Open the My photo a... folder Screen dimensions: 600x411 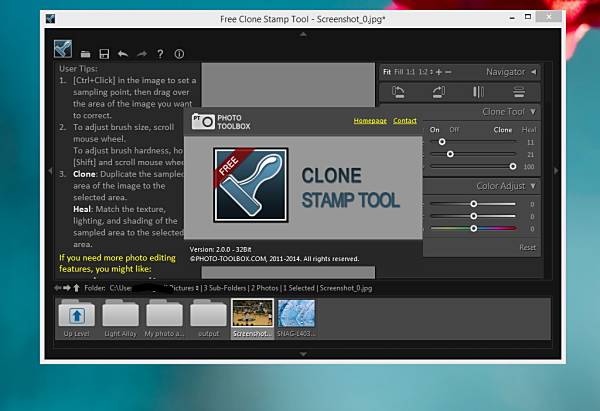164,319
